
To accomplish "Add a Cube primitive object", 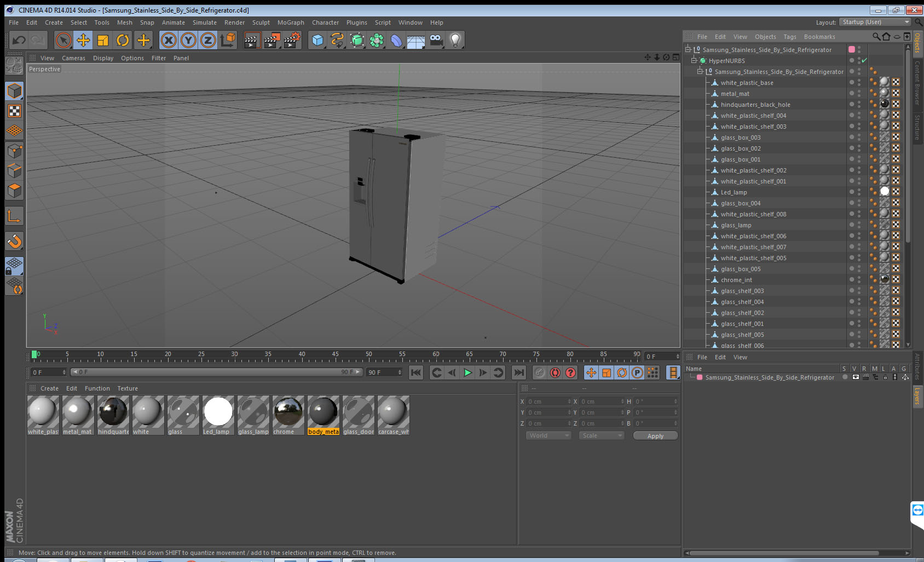I will pos(317,40).
